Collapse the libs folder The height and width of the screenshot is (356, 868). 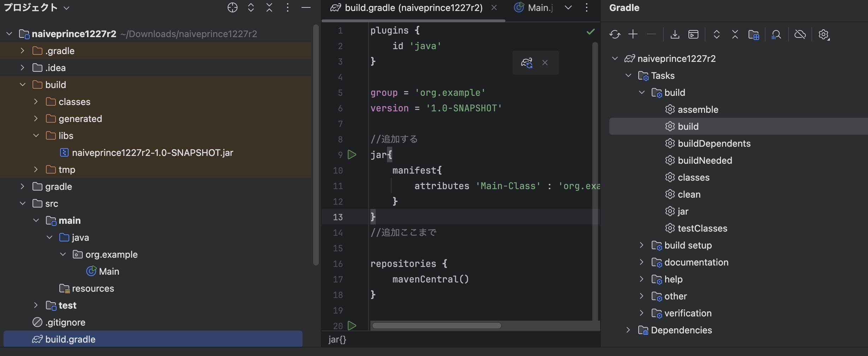36,135
